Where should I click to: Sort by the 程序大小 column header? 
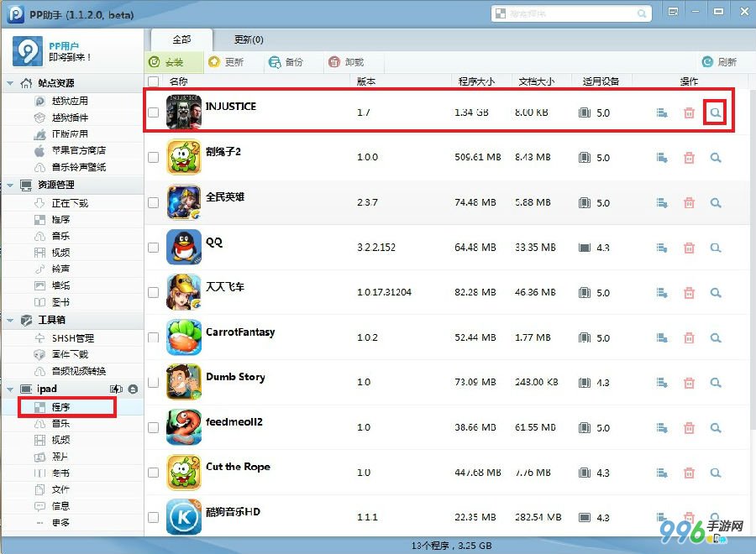tap(476, 81)
